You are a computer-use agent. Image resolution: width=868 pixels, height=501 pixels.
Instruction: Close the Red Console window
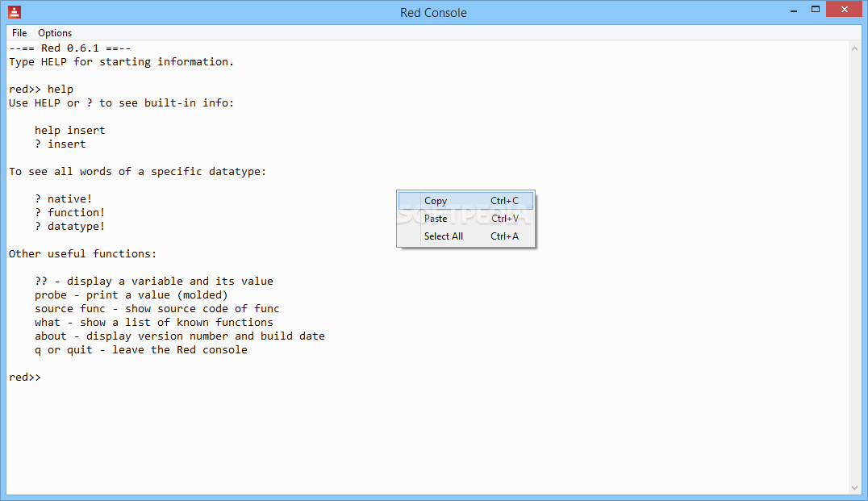pos(844,10)
